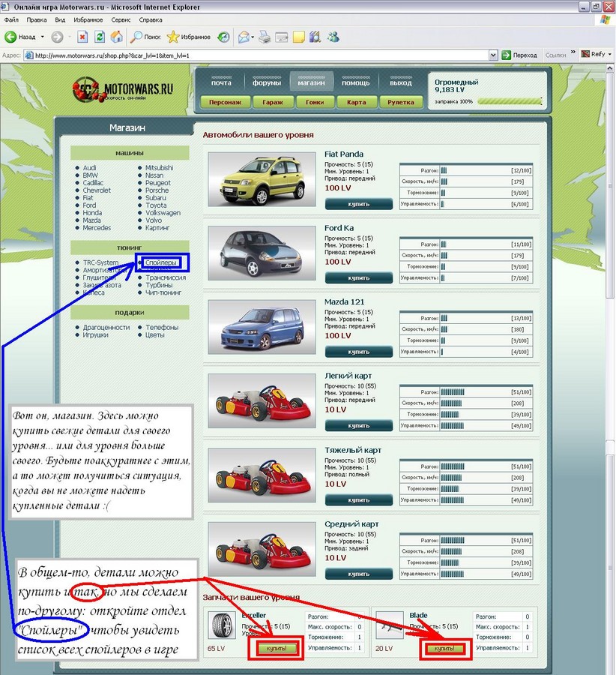Image resolution: width=616 pixels, height=675 pixels.
Task: Open the Audi cars link
Action: point(89,168)
